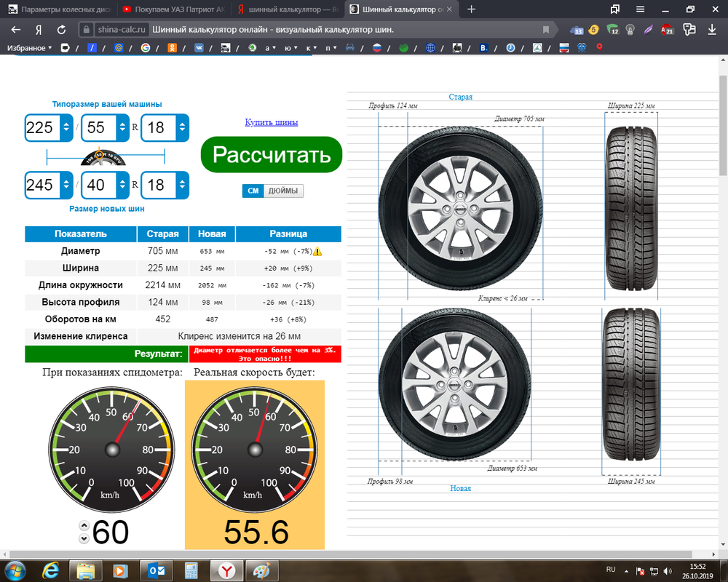Expand the 'ю' bookmark folder

tap(290, 48)
